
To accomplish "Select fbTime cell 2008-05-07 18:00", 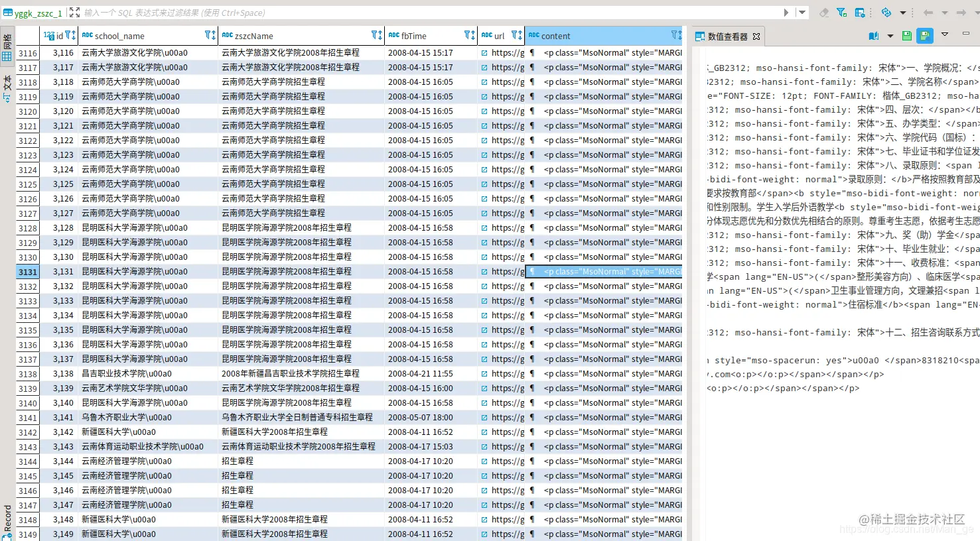I will coord(431,418).
